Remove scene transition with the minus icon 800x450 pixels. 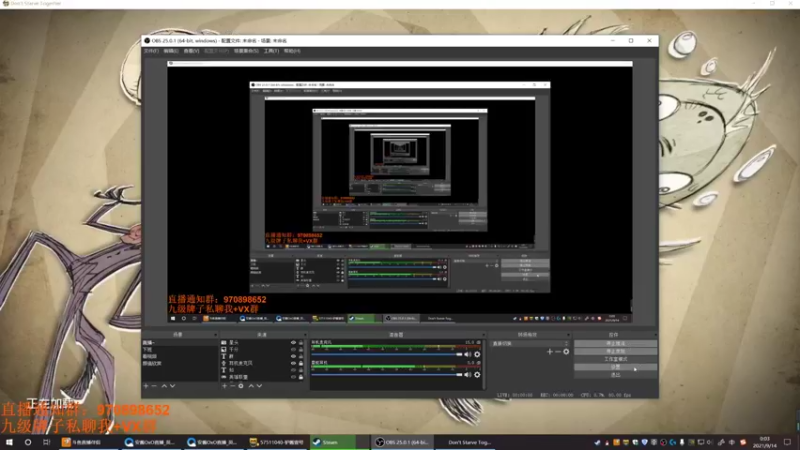coord(558,352)
